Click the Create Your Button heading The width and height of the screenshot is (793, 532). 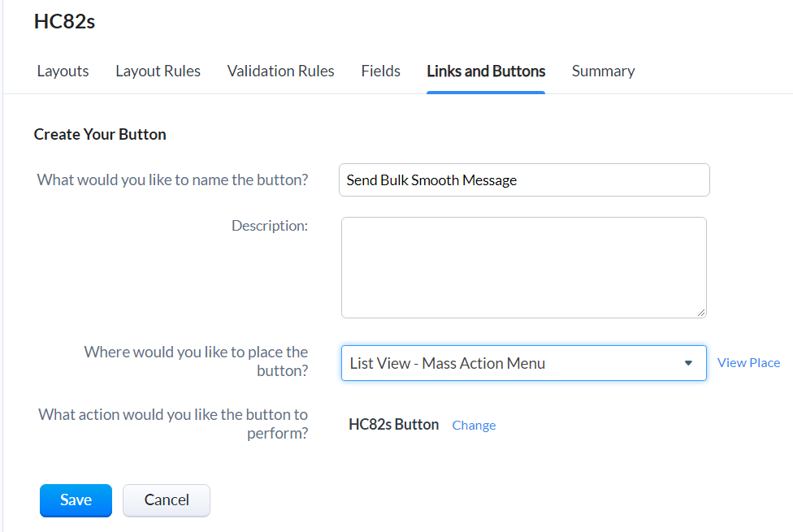(100, 135)
